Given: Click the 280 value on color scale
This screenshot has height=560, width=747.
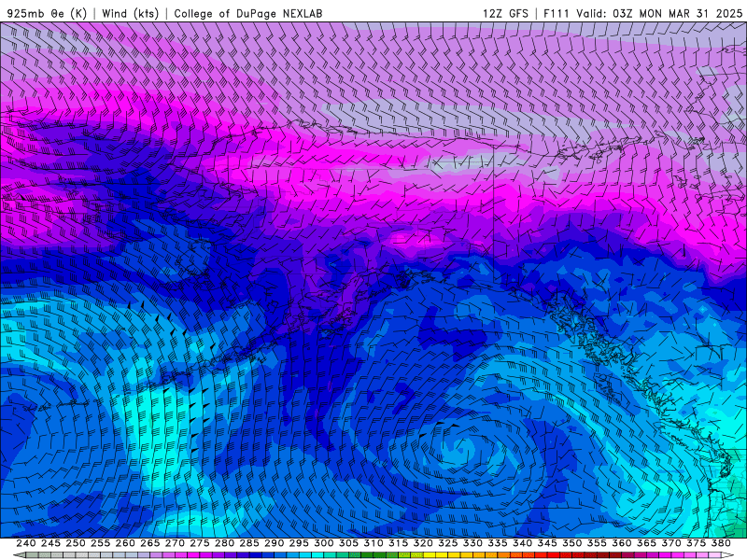Looking at the screenshot, I should coord(224,543).
